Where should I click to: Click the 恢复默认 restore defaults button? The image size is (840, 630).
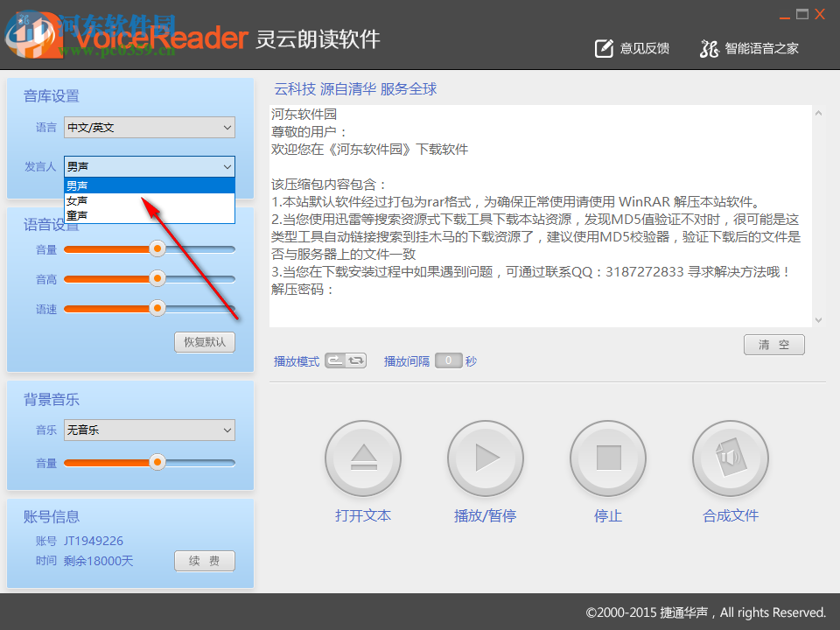click(205, 342)
